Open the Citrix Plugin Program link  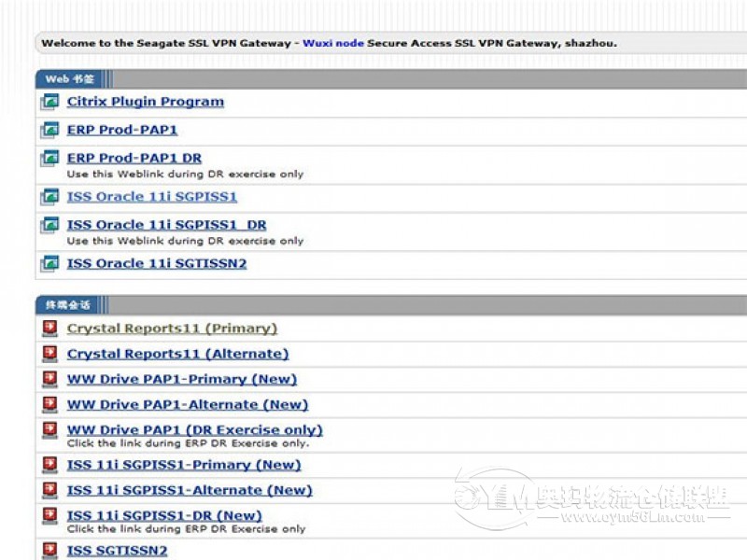click(146, 102)
